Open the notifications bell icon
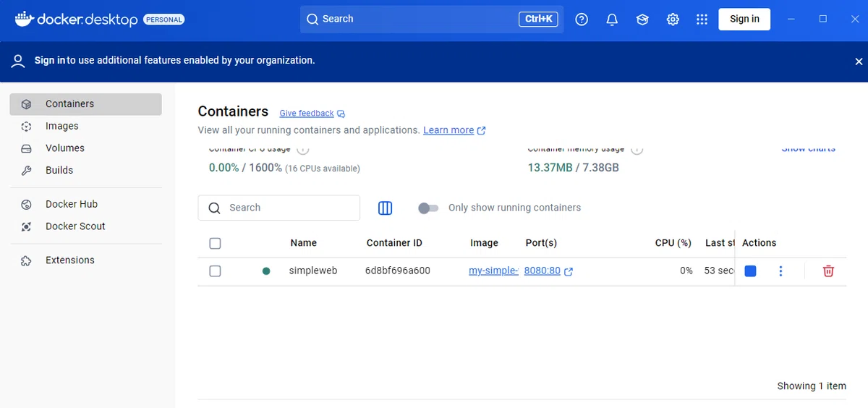The height and width of the screenshot is (408, 868). (x=612, y=20)
